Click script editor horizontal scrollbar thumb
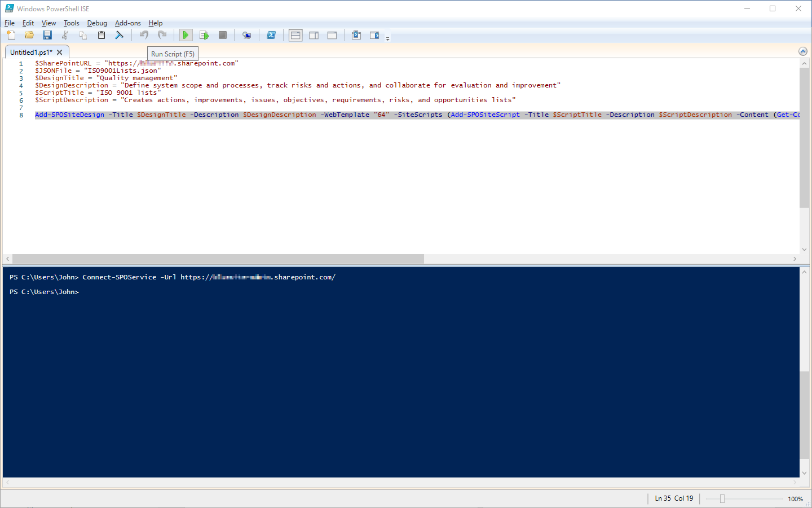 click(x=218, y=259)
